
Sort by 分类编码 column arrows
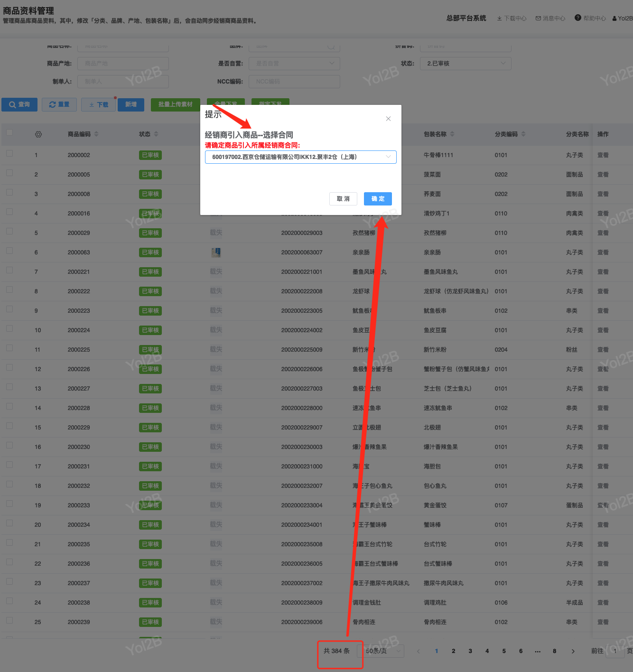523,134
